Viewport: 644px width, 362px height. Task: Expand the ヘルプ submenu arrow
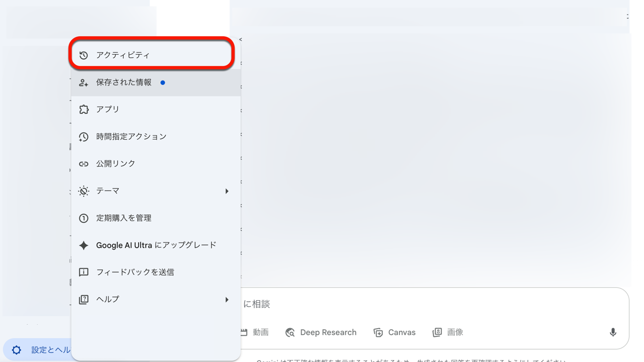pos(227,299)
